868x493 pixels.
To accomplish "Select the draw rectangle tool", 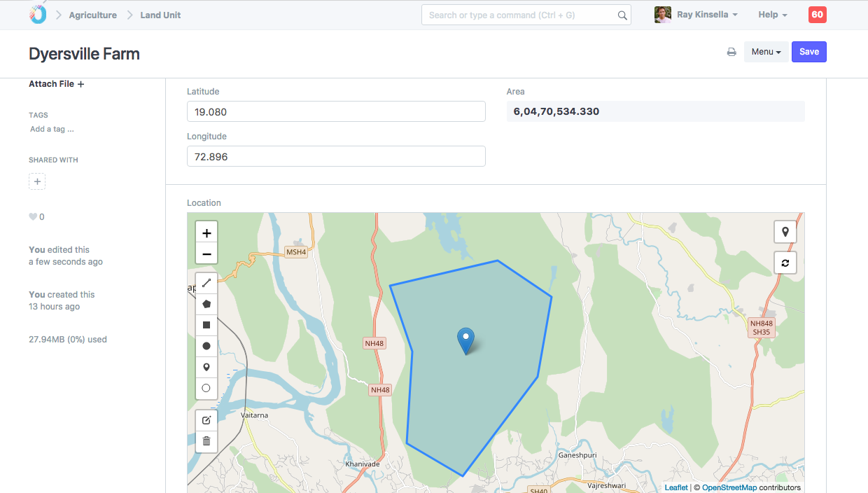I will [x=206, y=325].
